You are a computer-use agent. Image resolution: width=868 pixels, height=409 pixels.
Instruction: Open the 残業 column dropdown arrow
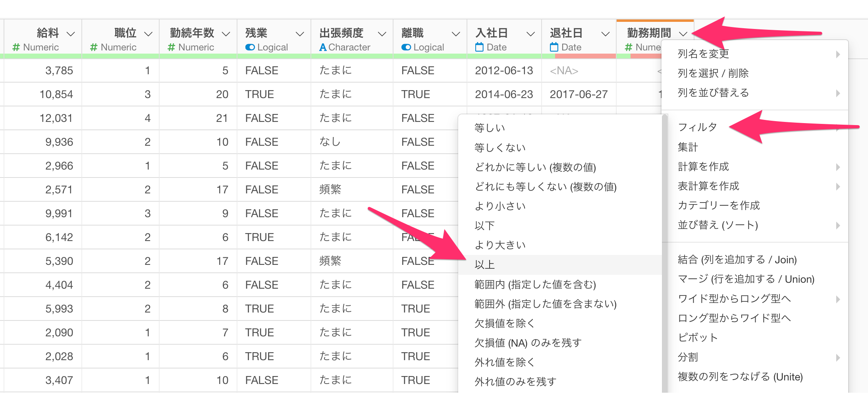pyautogui.click(x=300, y=34)
